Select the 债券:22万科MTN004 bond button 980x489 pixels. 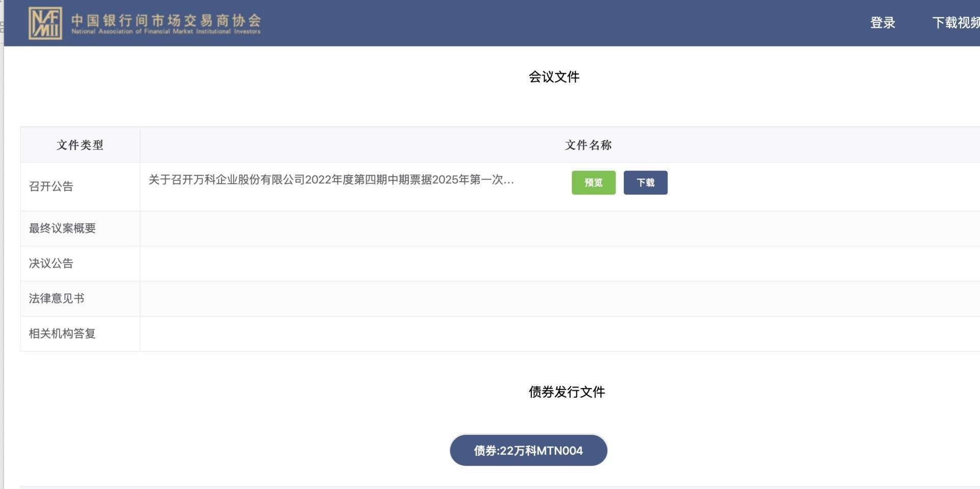click(528, 450)
